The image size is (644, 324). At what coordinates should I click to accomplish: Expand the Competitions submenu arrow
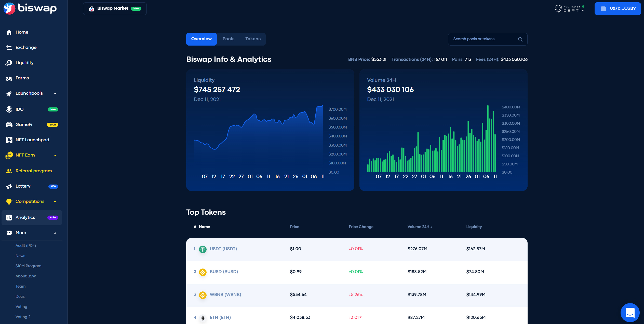coord(55,202)
